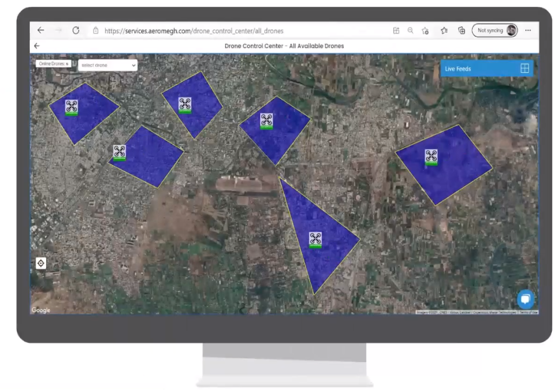Open the Collections panel
This screenshot has height=392, width=555.
tap(462, 30)
